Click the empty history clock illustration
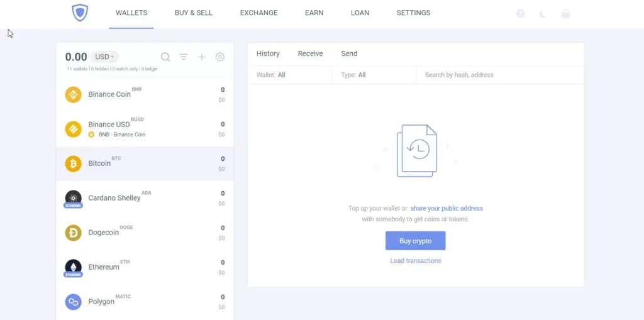This screenshot has height=320, width=644. tap(416, 151)
